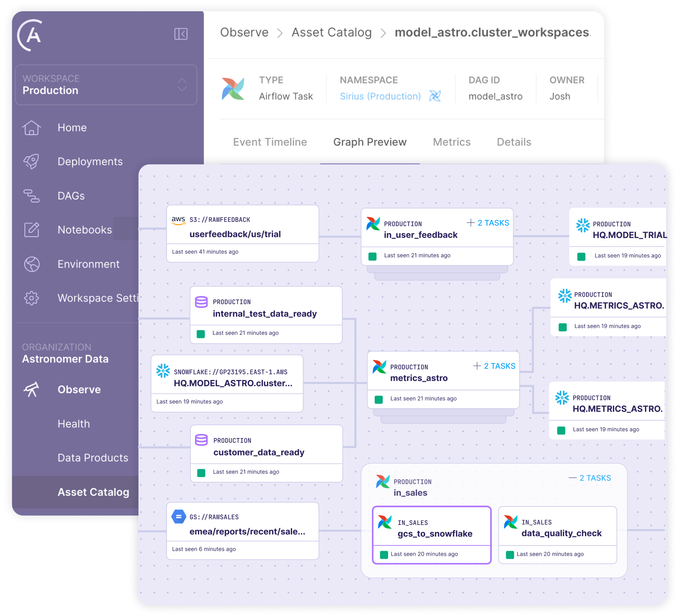Click the Environment globe icon
This screenshot has width=678, height=616.
(31, 264)
